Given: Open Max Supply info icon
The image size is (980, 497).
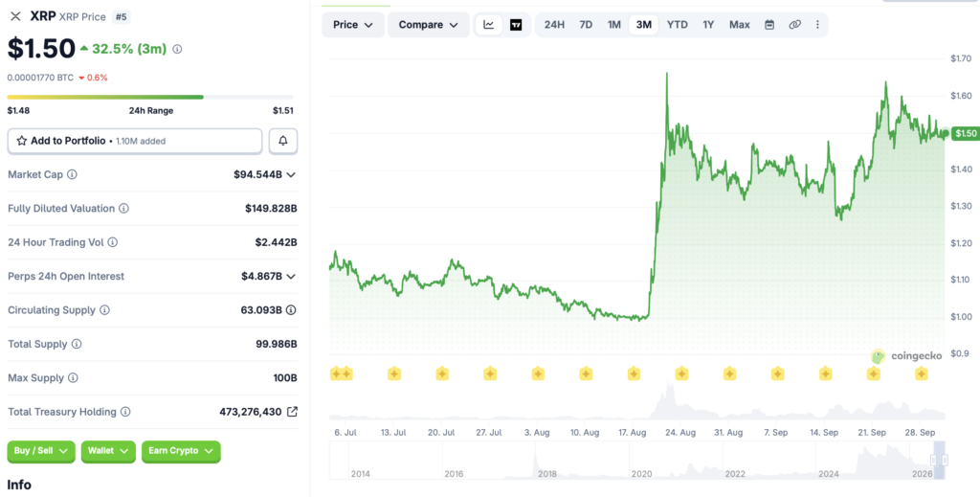Looking at the screenshot, I should click(73, 377).
